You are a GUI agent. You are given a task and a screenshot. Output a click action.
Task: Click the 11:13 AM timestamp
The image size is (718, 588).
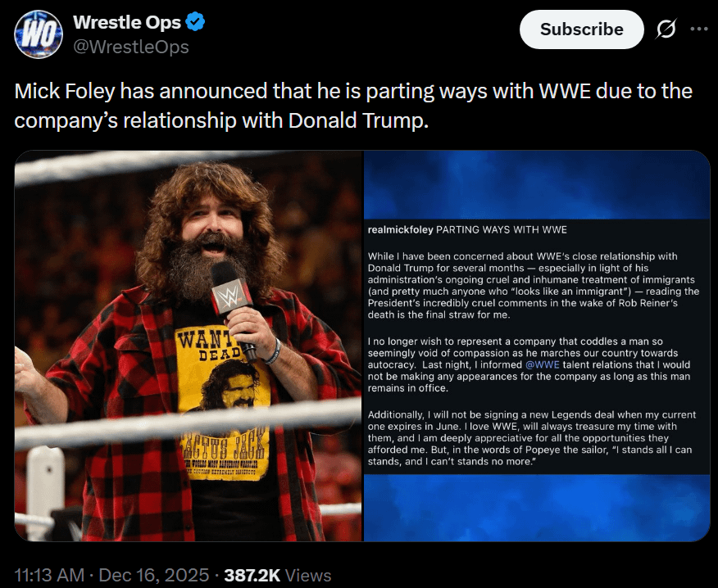click(49, 575)
